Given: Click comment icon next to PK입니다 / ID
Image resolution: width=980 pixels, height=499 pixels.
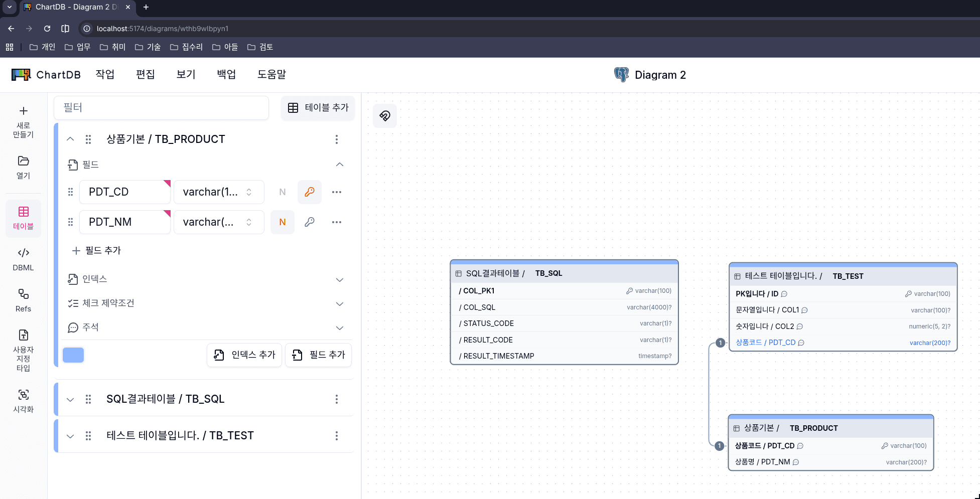Looking at the screenshot, I should (x=784, y=294).
